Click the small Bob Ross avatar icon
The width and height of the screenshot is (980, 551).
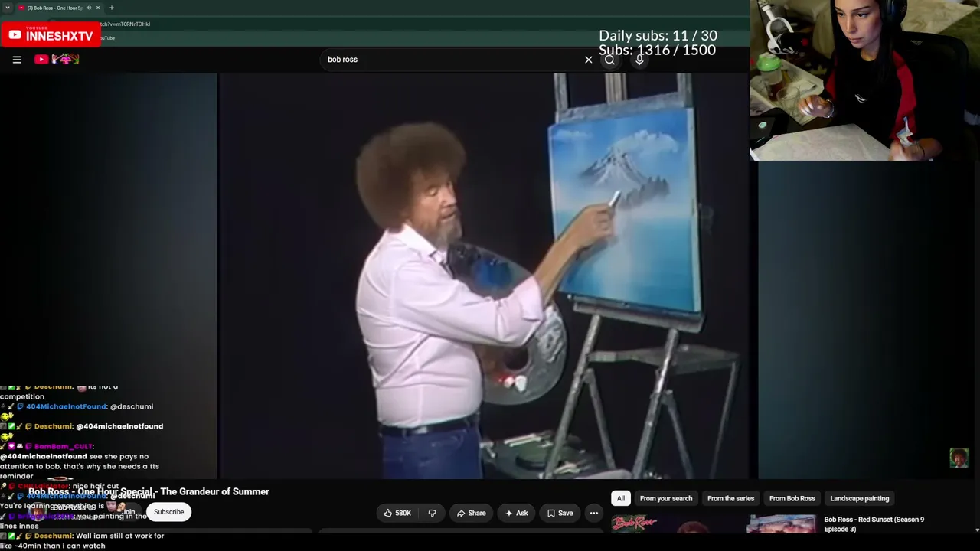click(959, 458)
